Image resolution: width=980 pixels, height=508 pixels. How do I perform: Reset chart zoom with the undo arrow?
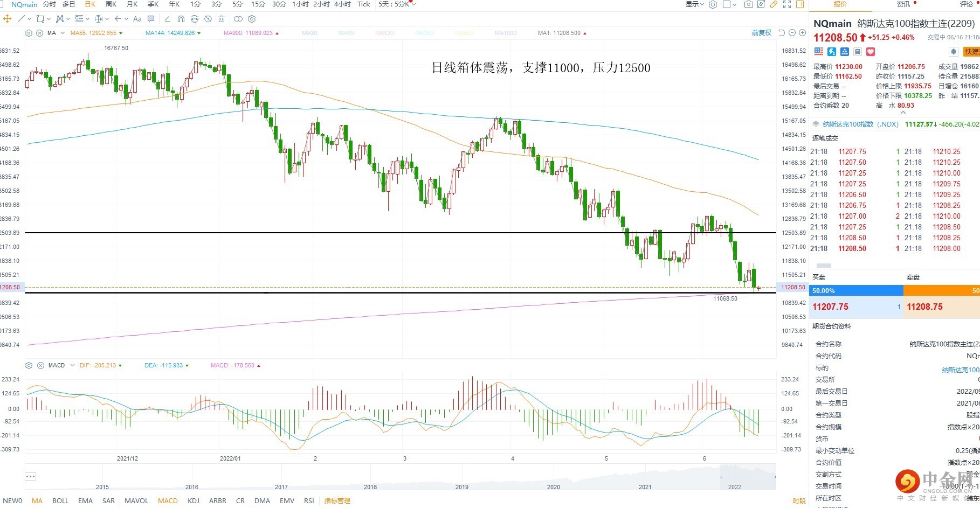(x=782, y=33)
